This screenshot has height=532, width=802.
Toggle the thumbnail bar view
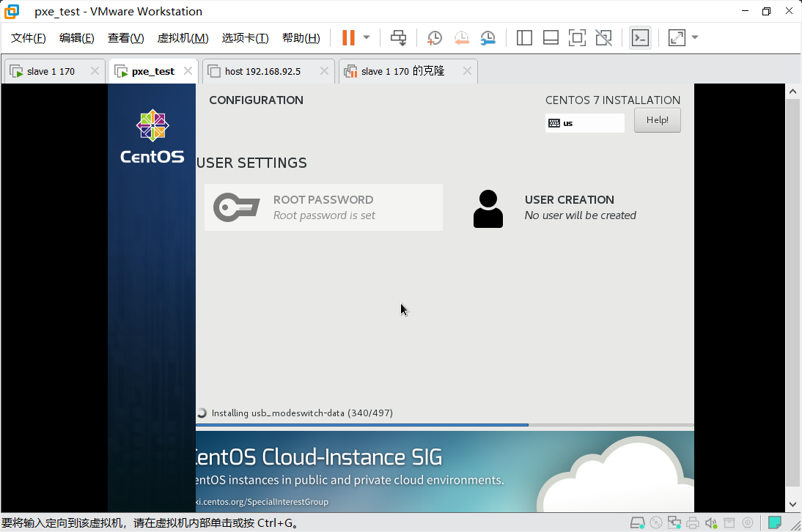point(551,38)
